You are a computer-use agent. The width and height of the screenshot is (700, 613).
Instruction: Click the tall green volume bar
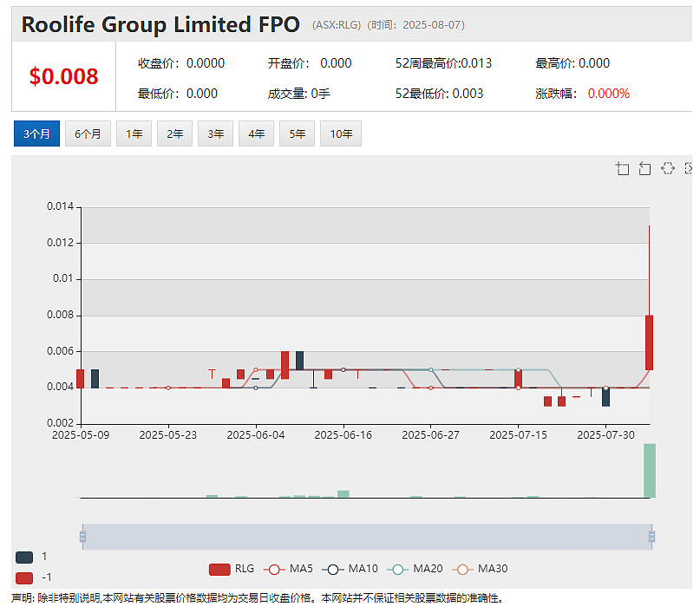coord(650,470)
